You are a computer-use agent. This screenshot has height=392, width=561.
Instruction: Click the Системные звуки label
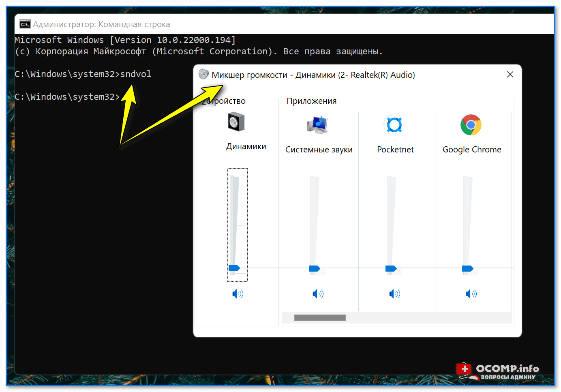319,150
